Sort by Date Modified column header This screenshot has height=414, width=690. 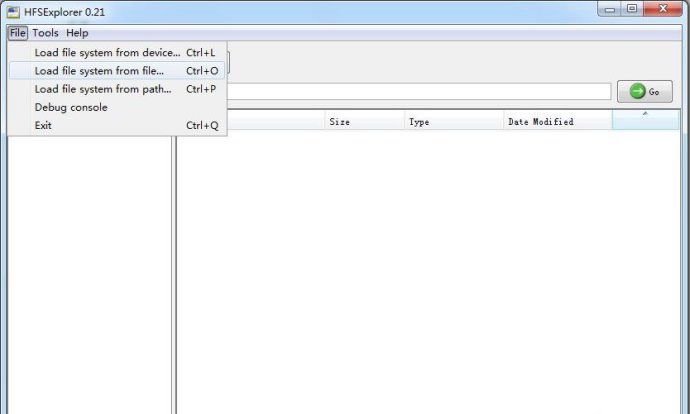click(557, 121)
